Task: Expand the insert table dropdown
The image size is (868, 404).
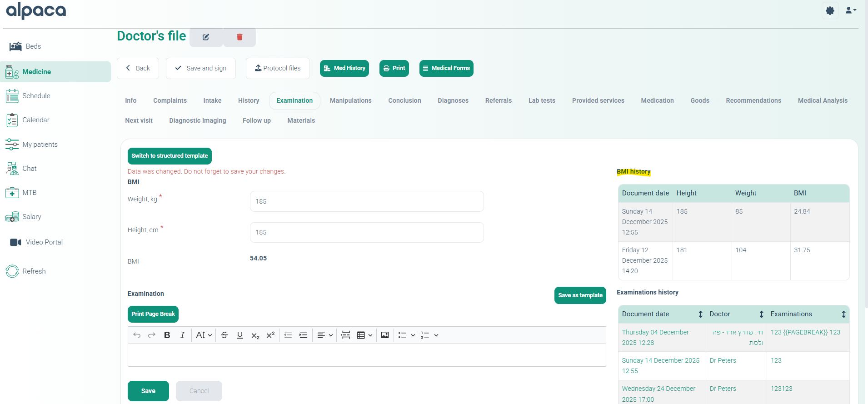Action: [364, 335]
